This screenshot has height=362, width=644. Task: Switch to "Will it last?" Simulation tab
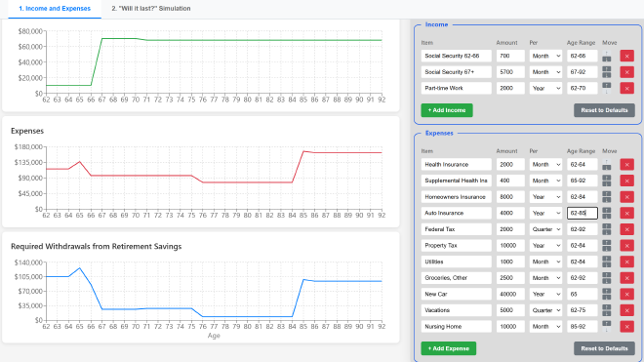151,8
